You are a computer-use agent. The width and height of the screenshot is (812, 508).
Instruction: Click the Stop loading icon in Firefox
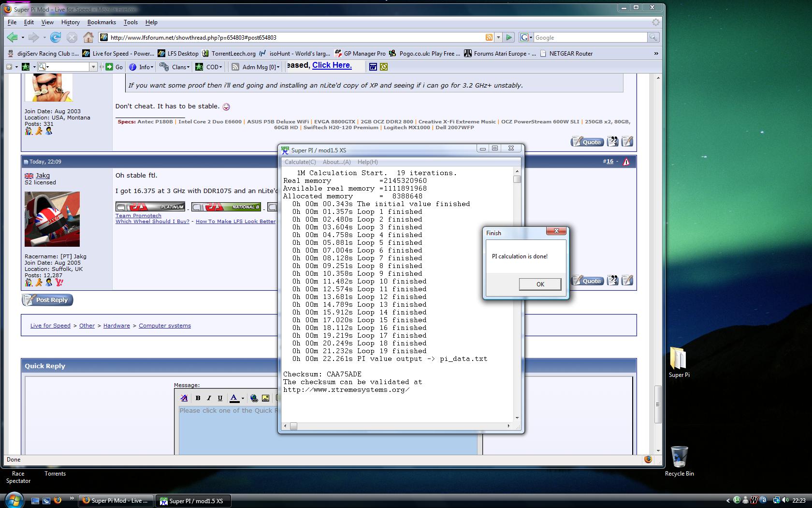[x=72, y=37]
